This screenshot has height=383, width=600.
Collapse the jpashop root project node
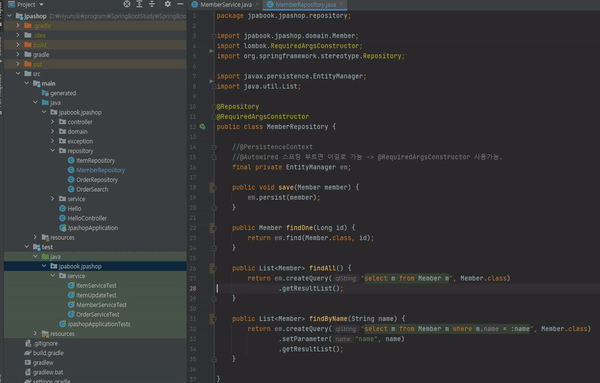(10, 16)
